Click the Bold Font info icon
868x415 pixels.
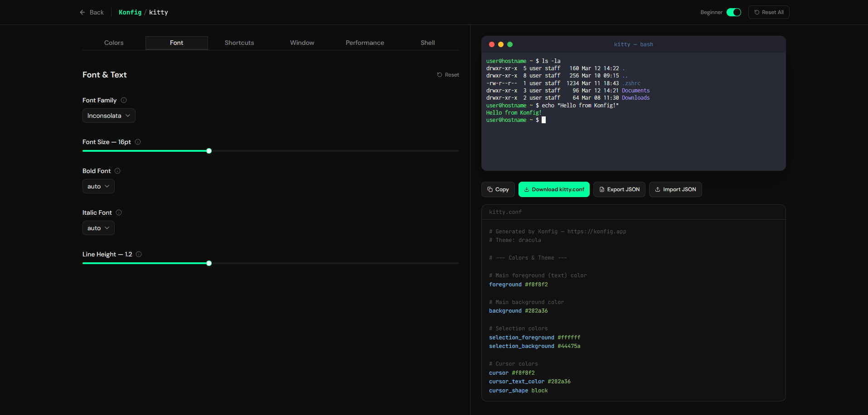click(x=117, y=171)
